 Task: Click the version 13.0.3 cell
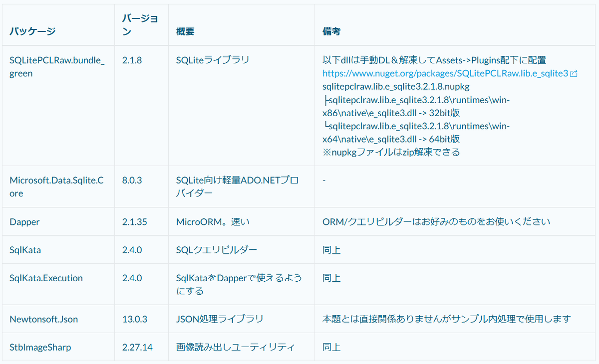point(136,319)
